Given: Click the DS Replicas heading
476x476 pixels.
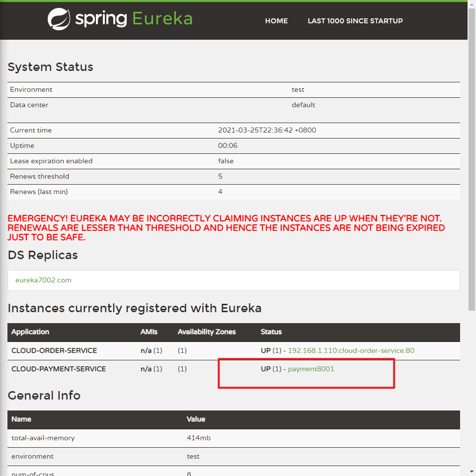Looking at the screenshot, I should [43, 255].
